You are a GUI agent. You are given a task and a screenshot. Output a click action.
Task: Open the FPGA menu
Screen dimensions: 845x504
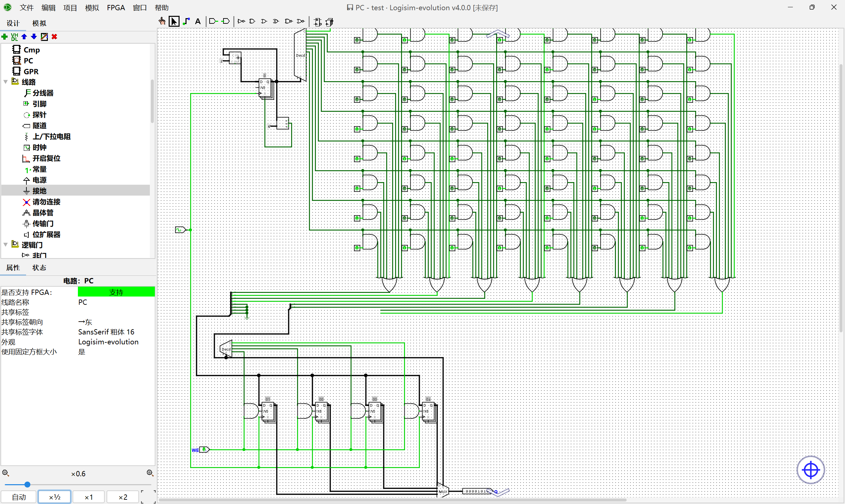116,8
